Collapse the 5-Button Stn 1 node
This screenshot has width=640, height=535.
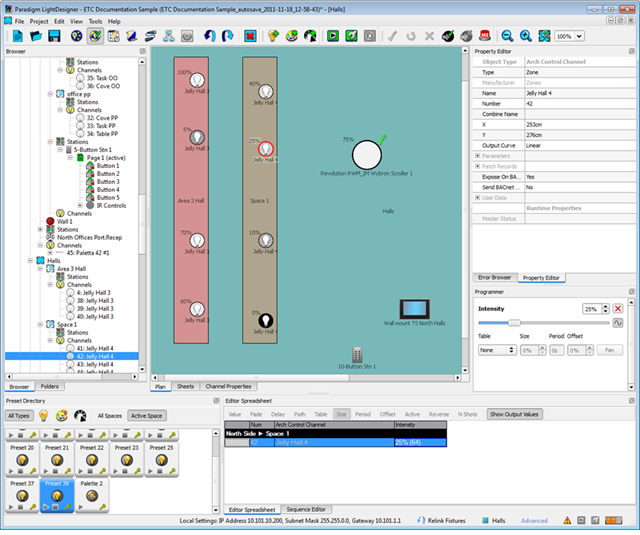pos(60,149)
